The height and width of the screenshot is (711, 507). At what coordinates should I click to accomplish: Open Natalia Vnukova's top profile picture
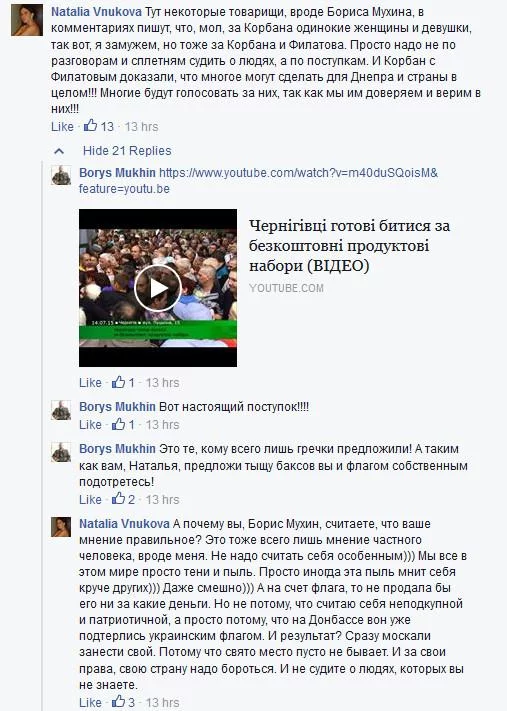point(27,20)
